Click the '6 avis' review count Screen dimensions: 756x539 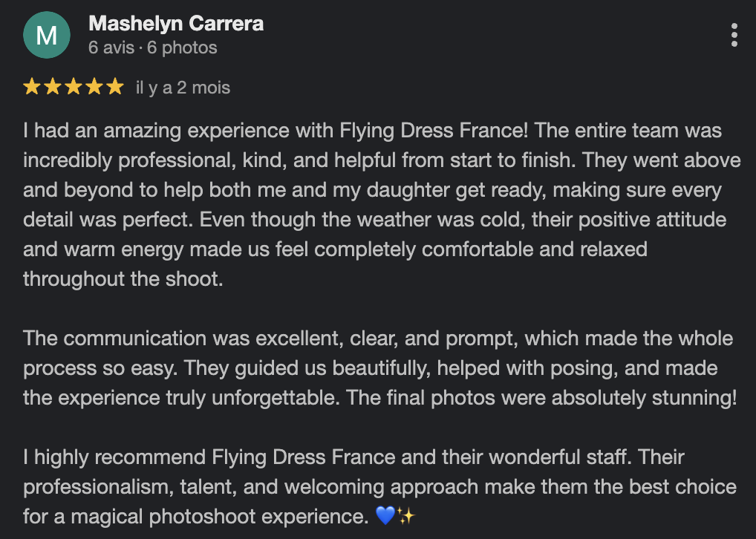click(x=111, y=48)
